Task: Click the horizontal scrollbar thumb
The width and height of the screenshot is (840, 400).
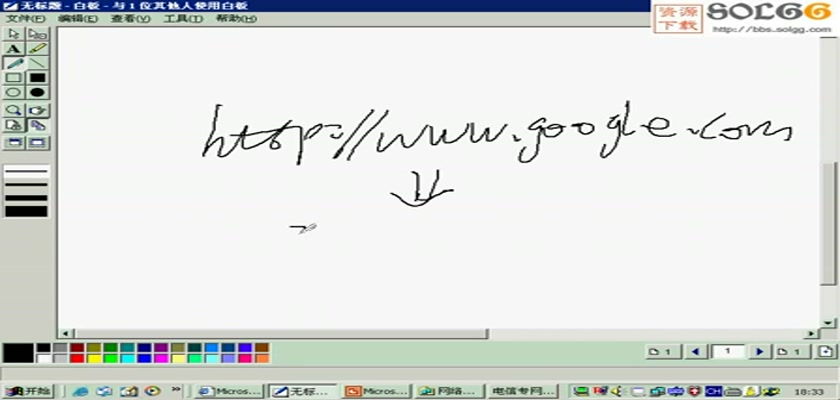Action: pyautogui.click(x=281, y=334)
